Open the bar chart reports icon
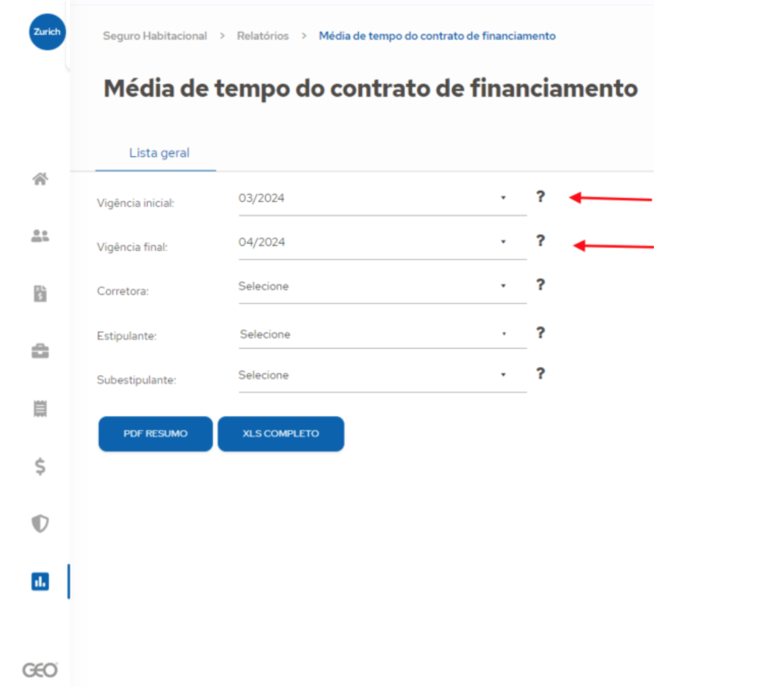This screenshot has width=784, height=693. pos(40,581)
